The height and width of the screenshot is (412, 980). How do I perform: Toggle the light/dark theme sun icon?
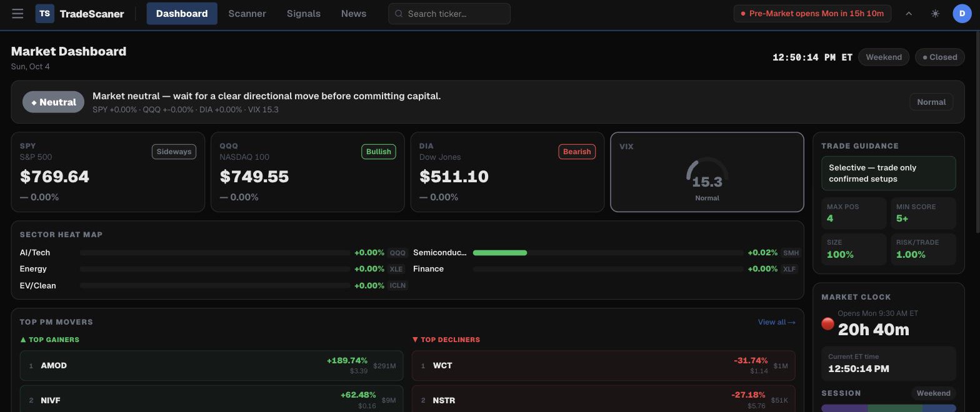[x=935, y=14]
